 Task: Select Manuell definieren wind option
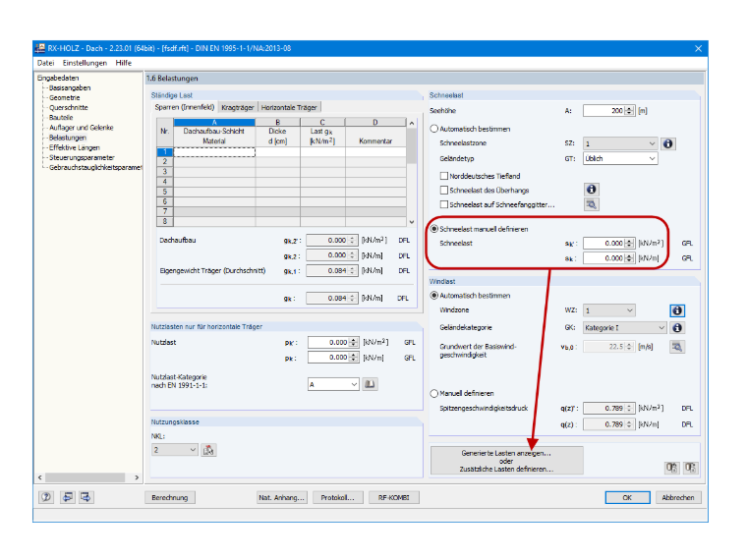434,393
